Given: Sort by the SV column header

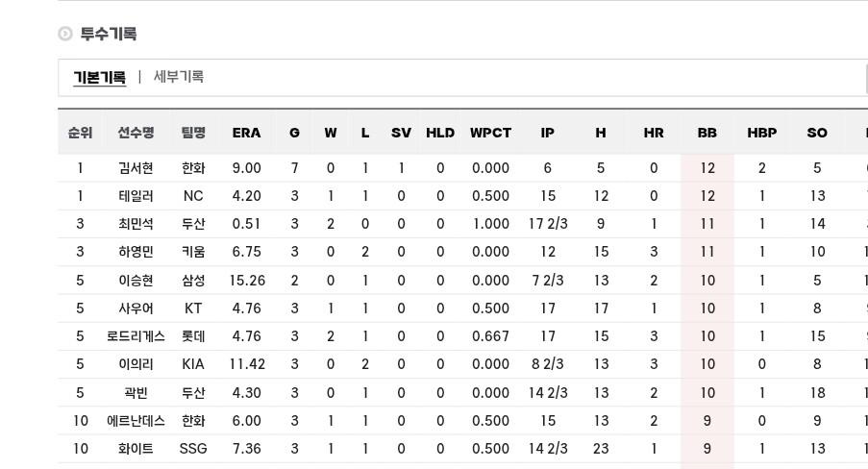Looking at the screenshot, I should tap(401, 133).
